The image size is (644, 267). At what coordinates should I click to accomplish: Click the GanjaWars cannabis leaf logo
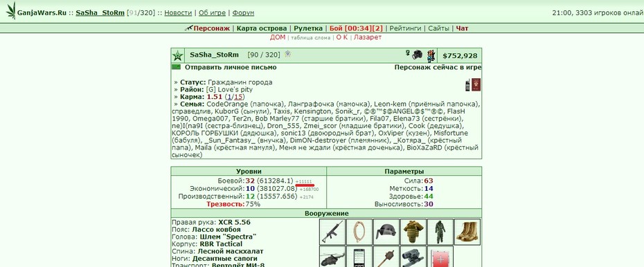11,10
